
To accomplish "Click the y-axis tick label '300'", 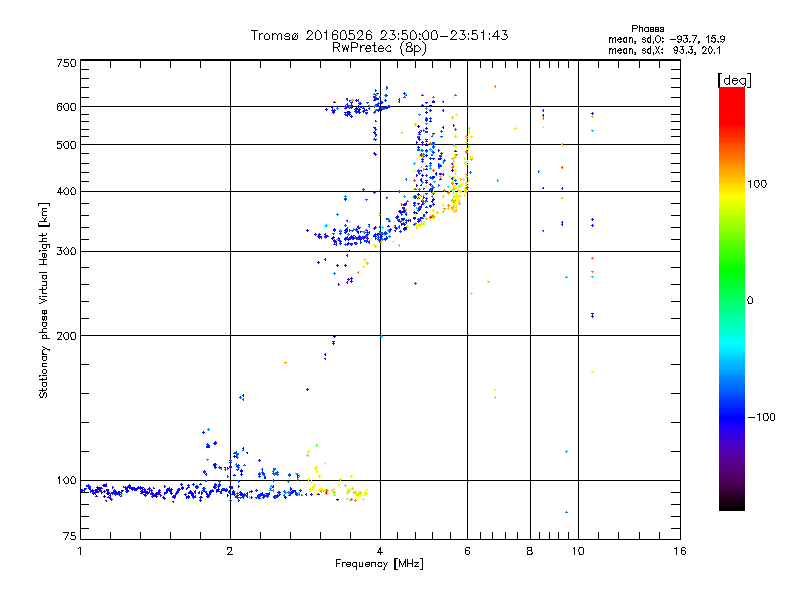I will coord(66,252).
